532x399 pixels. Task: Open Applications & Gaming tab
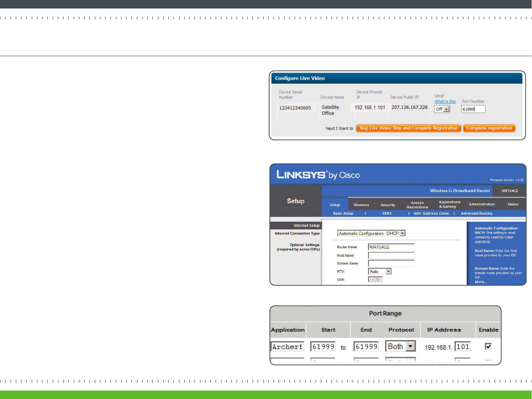pos(449,204)
